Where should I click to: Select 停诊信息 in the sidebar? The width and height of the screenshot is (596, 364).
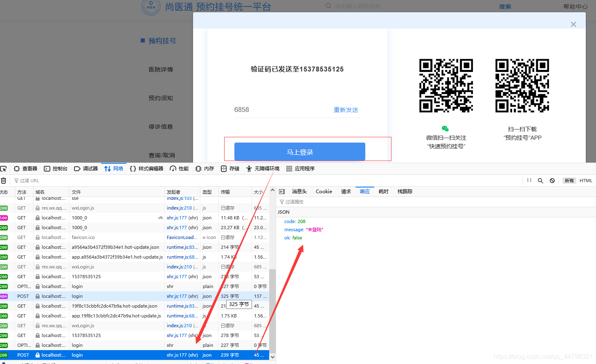pos(161,127)
